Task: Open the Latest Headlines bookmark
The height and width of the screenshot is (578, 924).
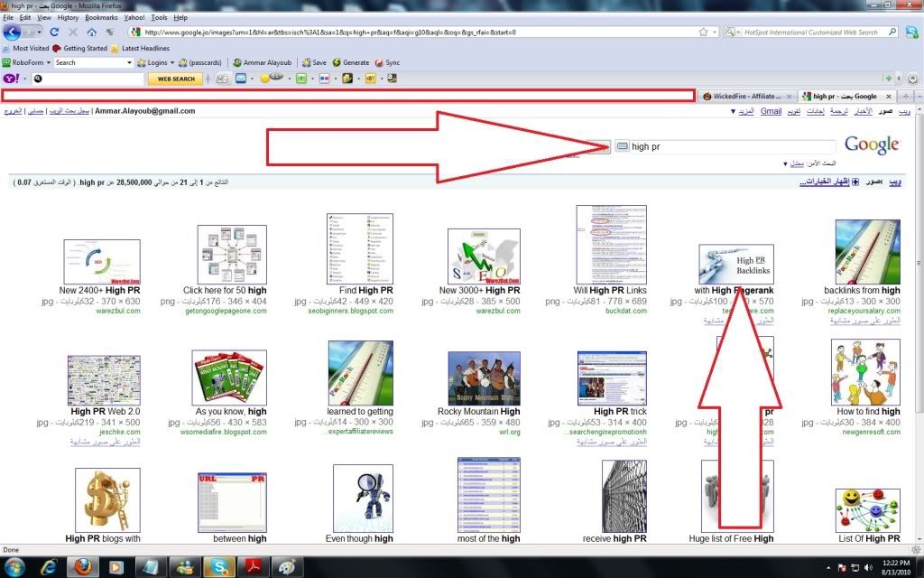Action: [140, 49]
